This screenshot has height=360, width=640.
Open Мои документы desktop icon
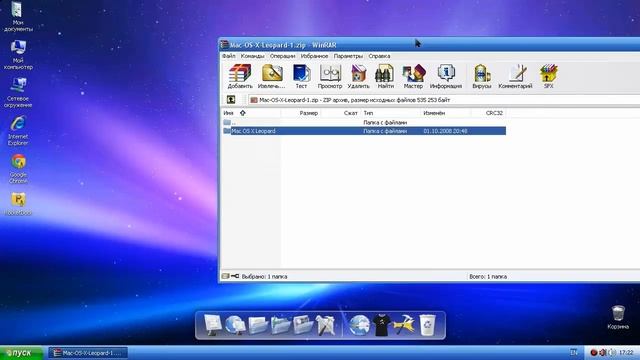[x=18, y=17]
